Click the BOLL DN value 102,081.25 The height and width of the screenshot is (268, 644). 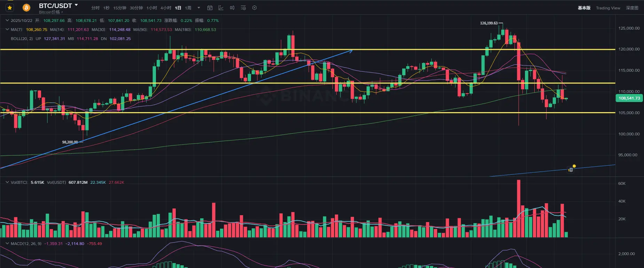(x=120, y=39)
